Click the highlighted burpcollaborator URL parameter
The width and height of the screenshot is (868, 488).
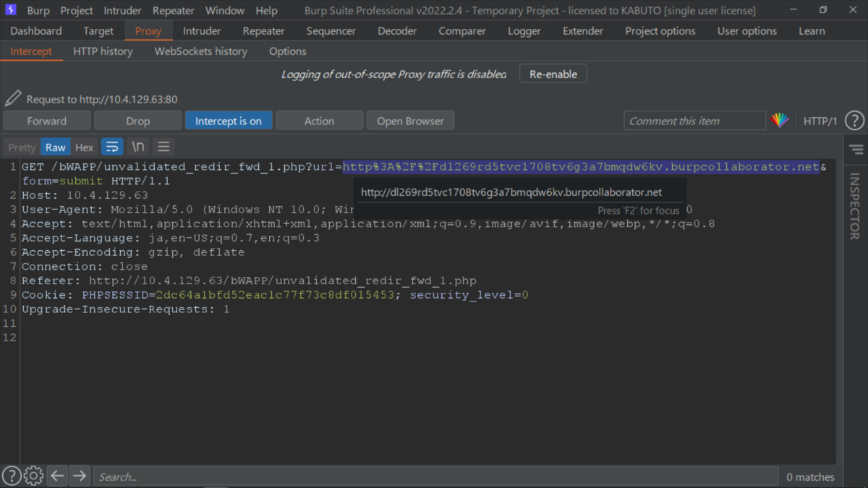[x=581, y=167]
